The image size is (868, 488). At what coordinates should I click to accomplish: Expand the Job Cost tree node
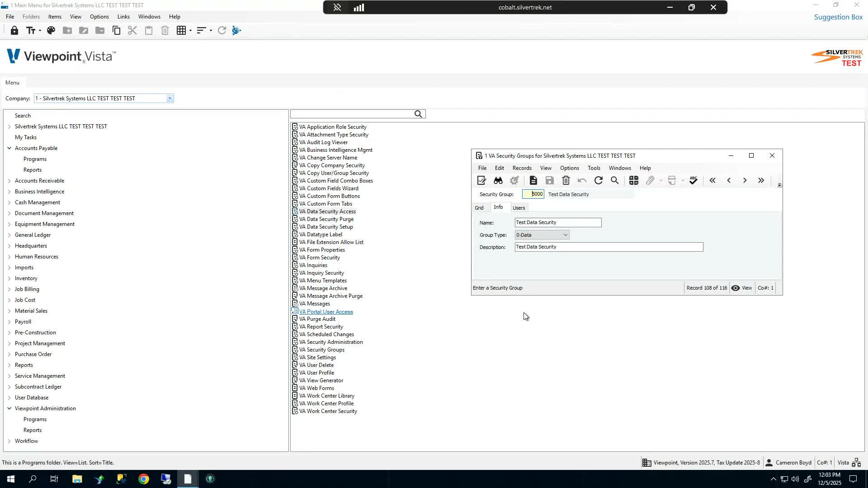pyautogui.click(x=9, y=300)
